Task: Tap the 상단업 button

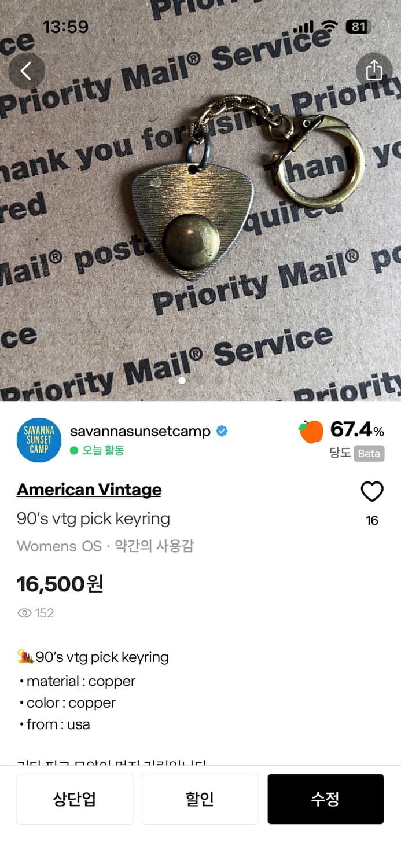Action: (x=75, y=799)
